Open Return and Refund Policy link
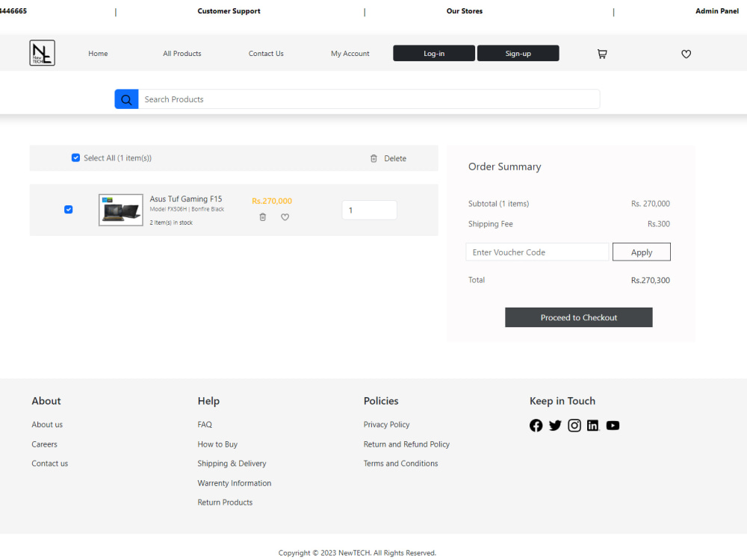 coord(406,444)
